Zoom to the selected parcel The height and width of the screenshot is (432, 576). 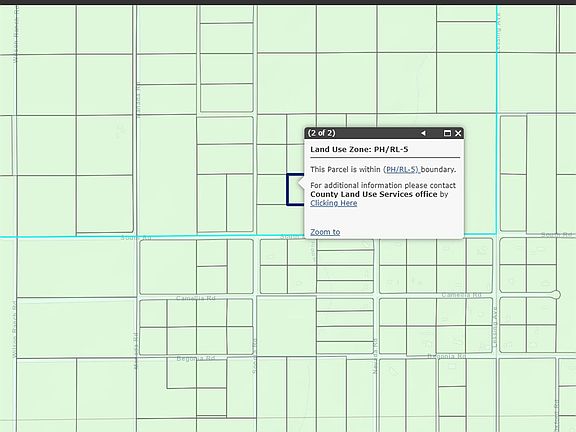[x=325, y=232]
